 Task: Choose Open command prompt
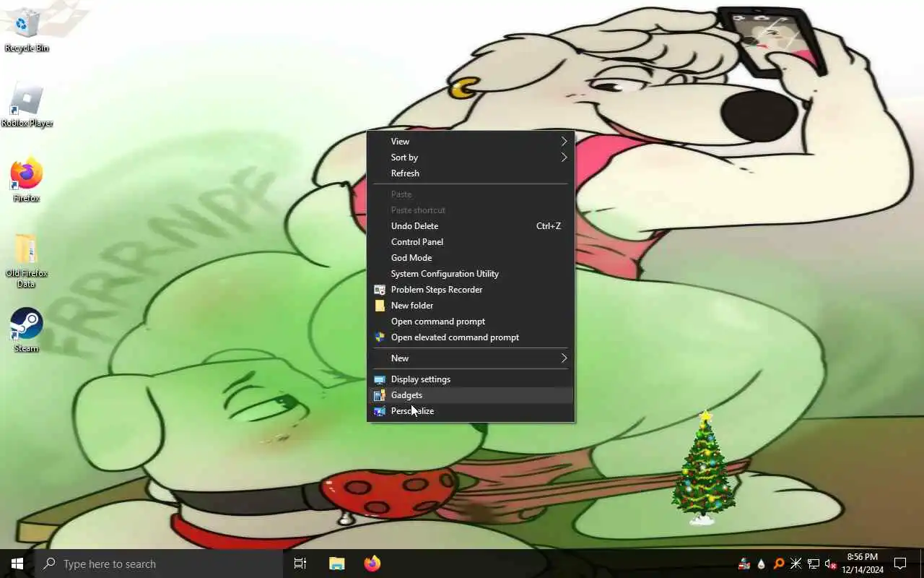pos(471,322)
